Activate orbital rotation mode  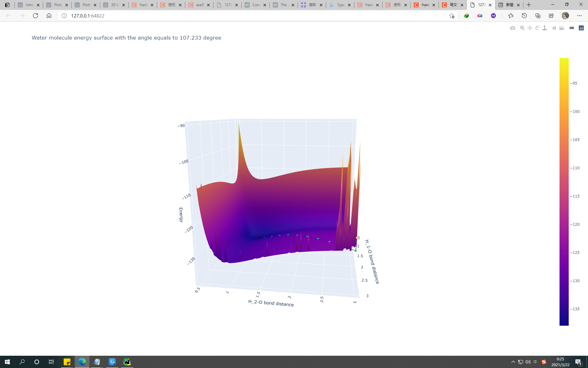[537, 28]
